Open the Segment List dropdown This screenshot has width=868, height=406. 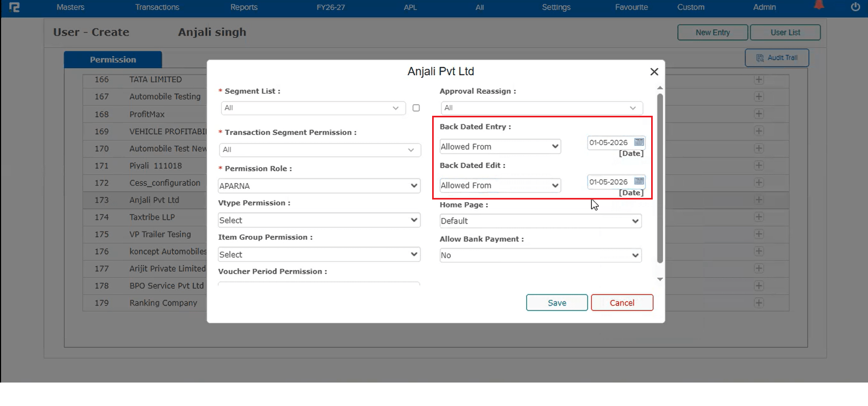[x=312, y=108]
